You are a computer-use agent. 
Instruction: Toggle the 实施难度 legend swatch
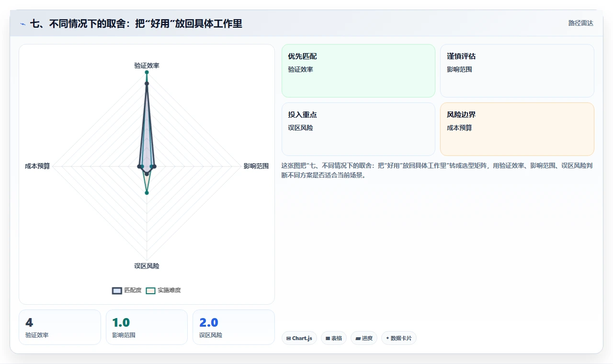[x=151, y=290]
